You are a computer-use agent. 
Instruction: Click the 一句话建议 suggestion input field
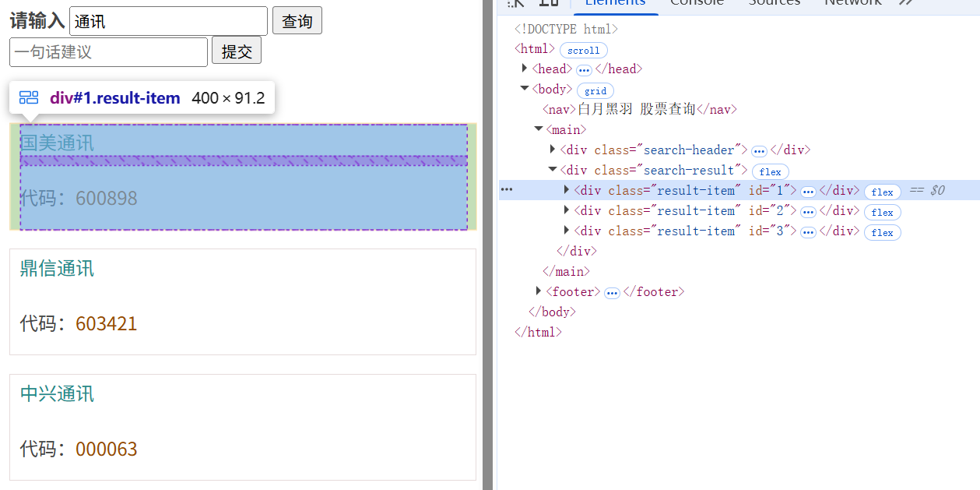click(109, 52)
